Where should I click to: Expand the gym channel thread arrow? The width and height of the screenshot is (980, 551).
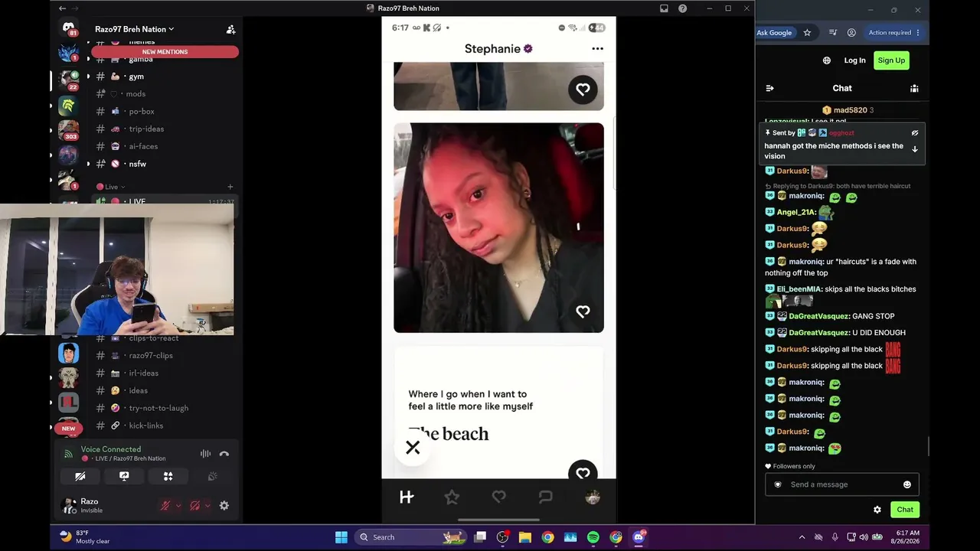88,77
